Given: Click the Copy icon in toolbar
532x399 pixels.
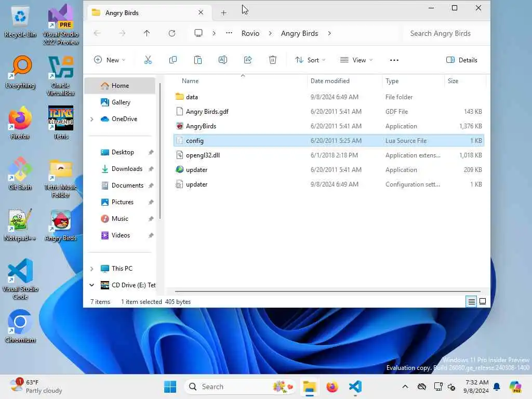Looking at the screenshot, I should point(172,60).
